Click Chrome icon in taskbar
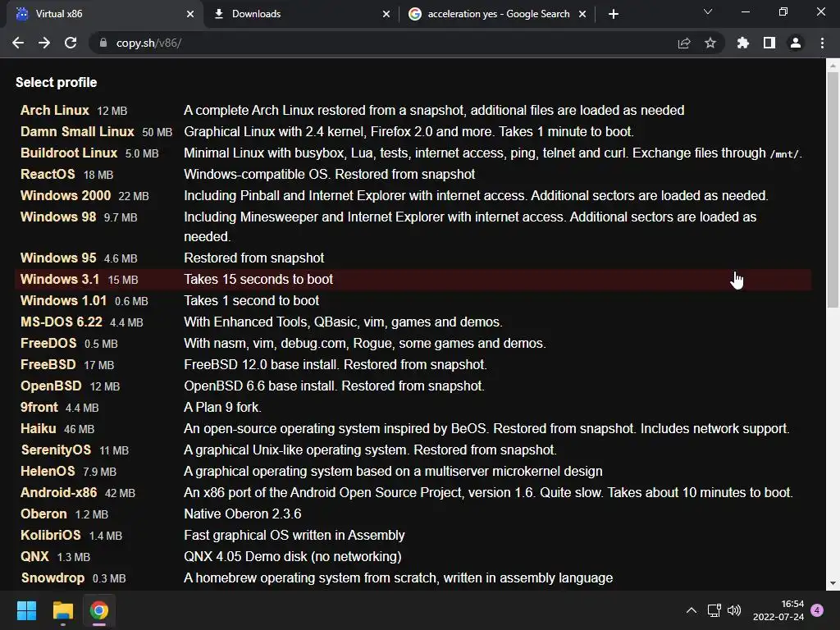The height and width of the screenshot is (630, 840). (99, 610)
